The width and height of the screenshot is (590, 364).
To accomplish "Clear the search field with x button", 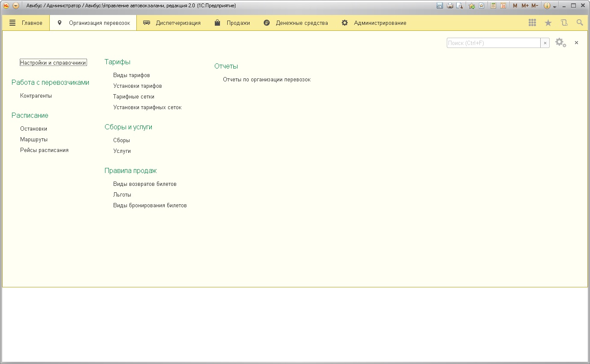I will 545,43.
